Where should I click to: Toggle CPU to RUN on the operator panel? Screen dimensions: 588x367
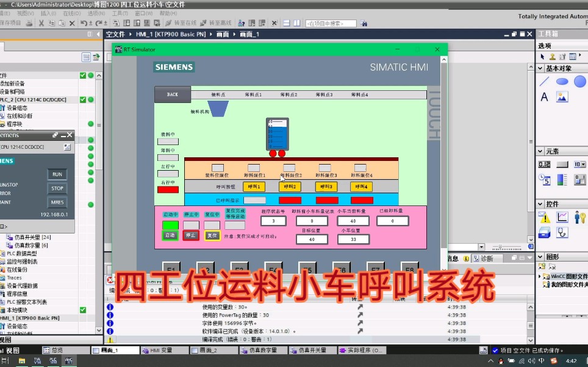coord(57,174)
